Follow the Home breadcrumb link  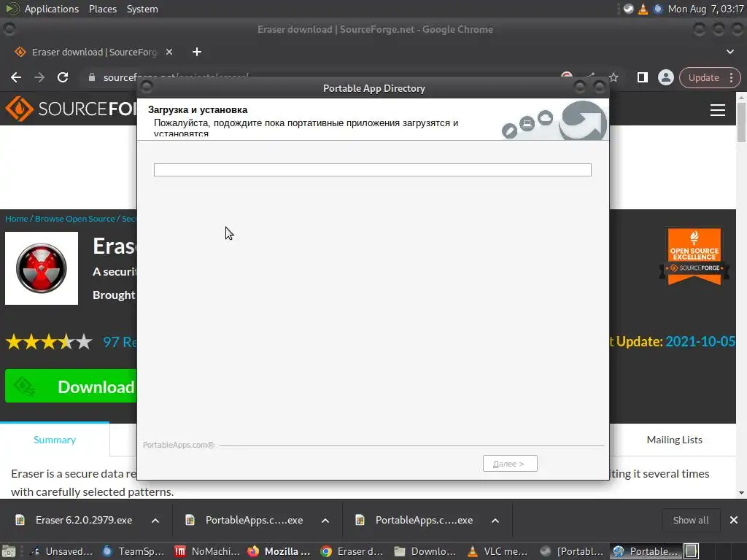17,219
